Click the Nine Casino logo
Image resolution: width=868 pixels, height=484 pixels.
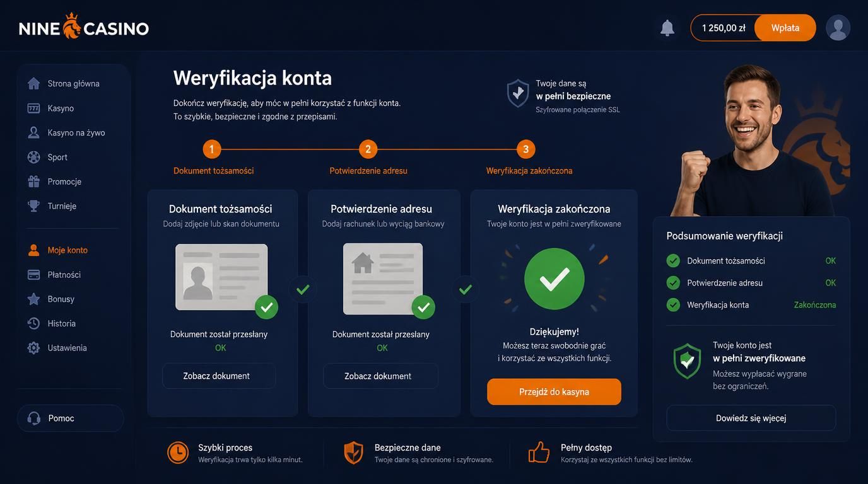tap(84, 27)
